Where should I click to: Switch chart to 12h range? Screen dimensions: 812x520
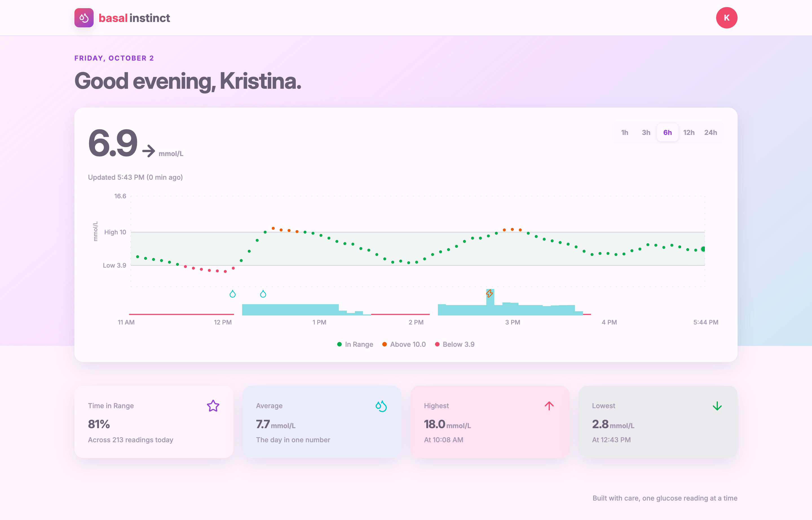(x=689, y=132)
